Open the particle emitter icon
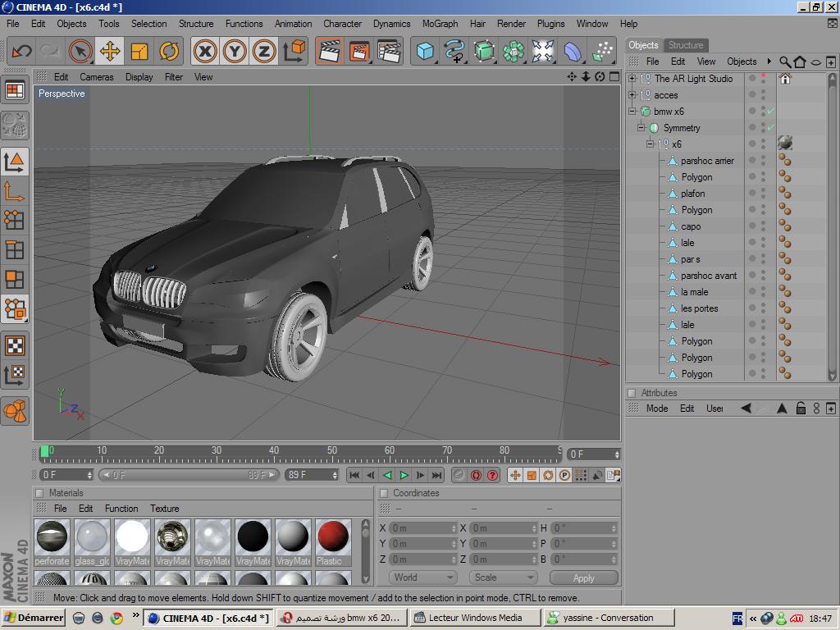Image resolution: width=840 pixels, height=630 pixels. 602,52
